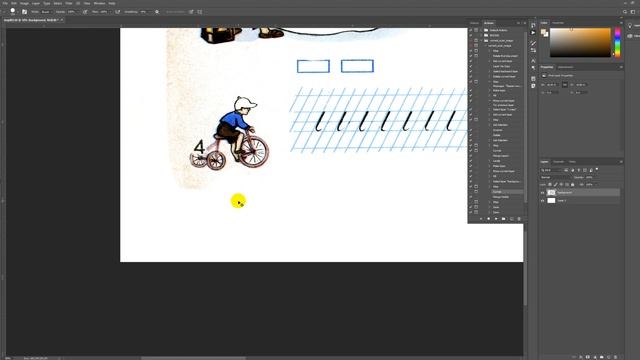The image size is (640, 360).
Task: Enable airbrush build-up effect
Action: coord(118,12)
